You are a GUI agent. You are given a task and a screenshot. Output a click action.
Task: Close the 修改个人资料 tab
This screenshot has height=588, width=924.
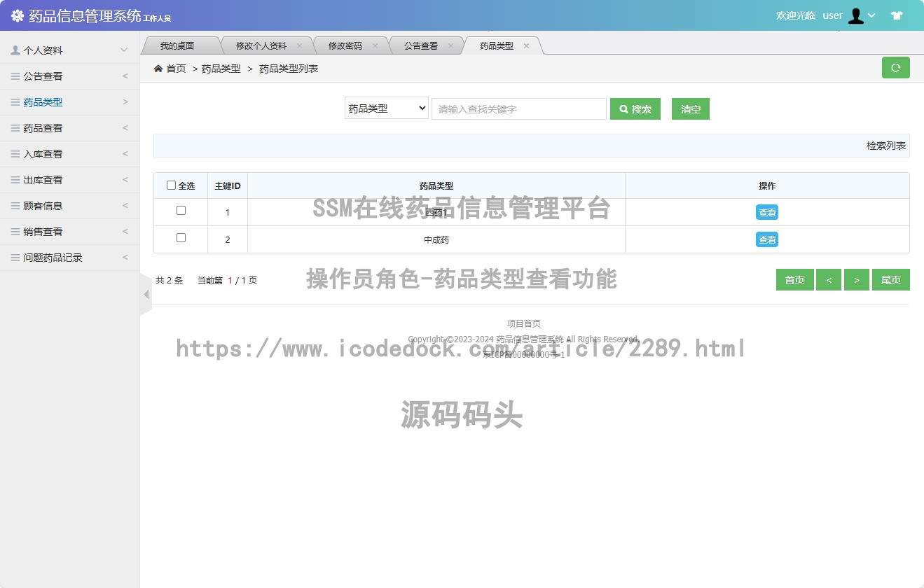pos(299,45)
